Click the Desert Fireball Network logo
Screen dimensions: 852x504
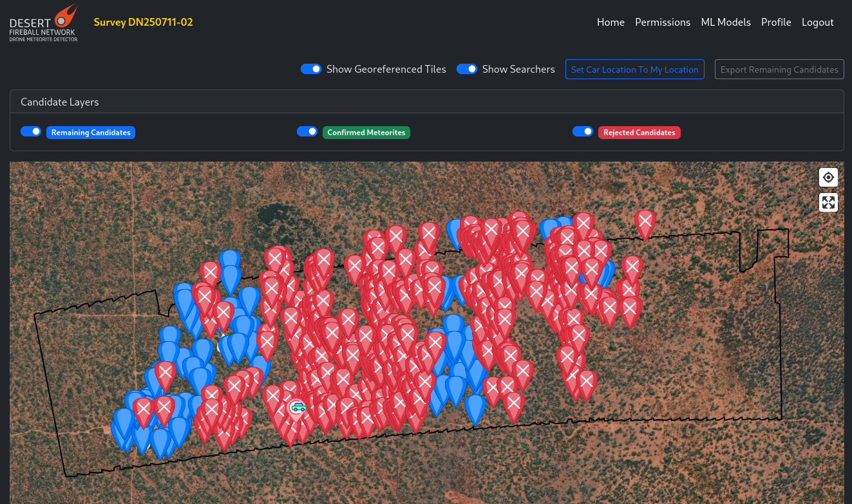coord(43,23)
